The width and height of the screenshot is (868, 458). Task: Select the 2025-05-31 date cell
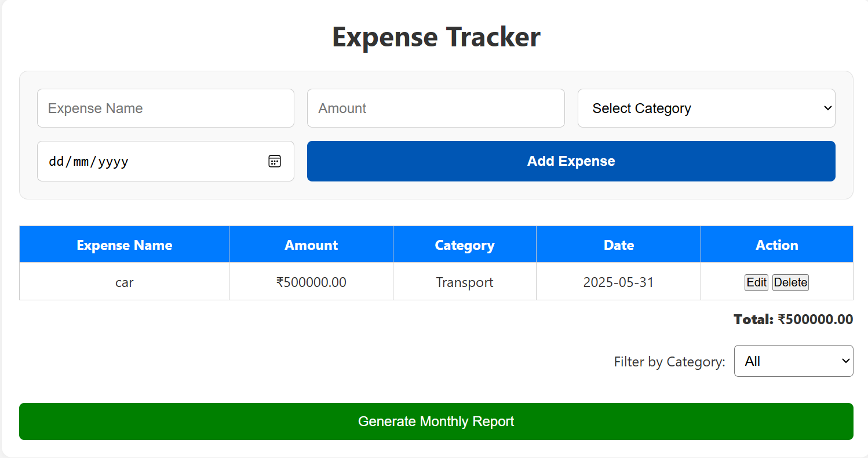pyautogui.click(x=619, y=282)
